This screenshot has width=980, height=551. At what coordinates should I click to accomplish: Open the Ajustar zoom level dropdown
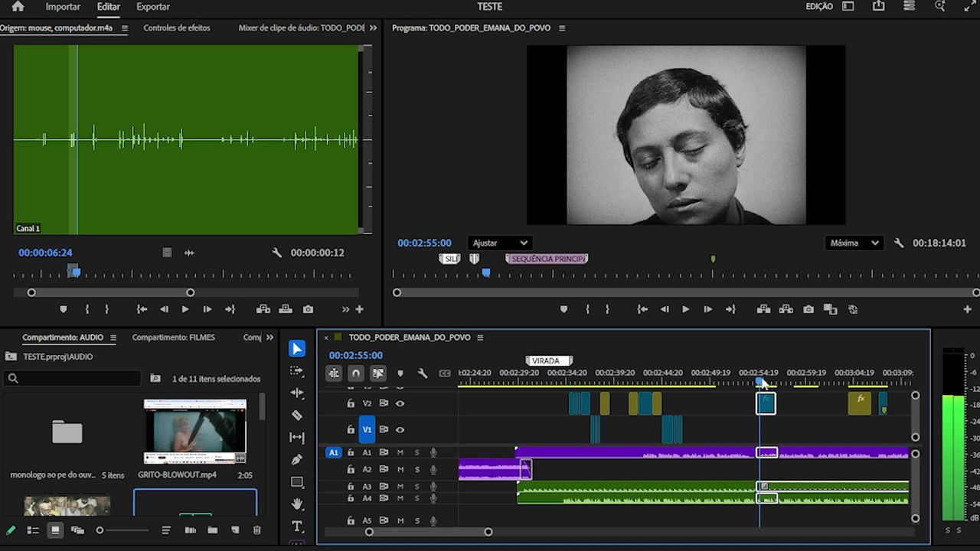[x=499, y=243]
